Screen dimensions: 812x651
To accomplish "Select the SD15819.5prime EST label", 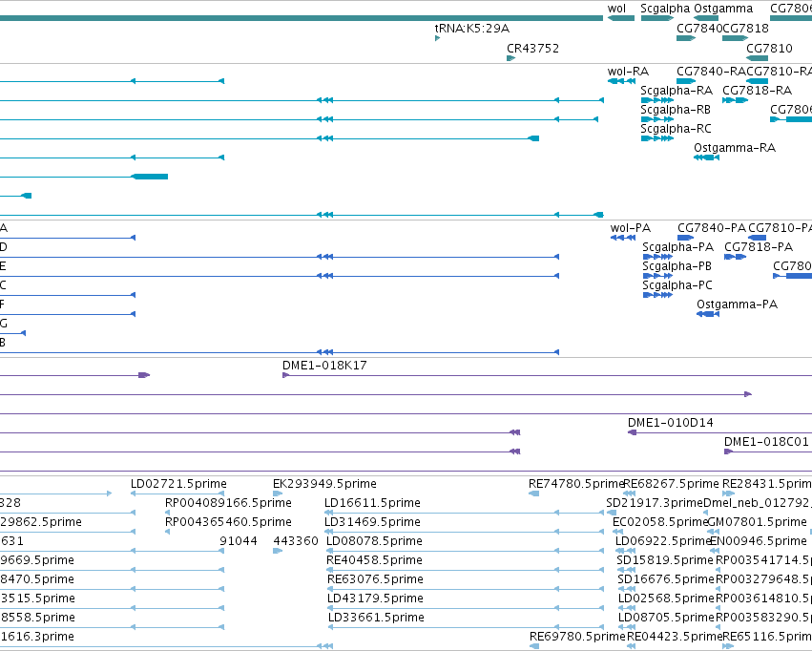I will pos(665,561).
